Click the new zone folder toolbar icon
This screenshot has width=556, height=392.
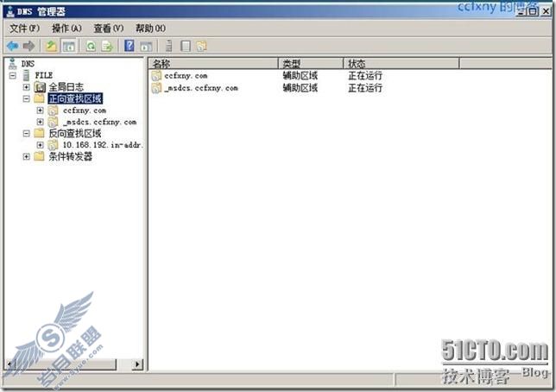tap(201, 46)
